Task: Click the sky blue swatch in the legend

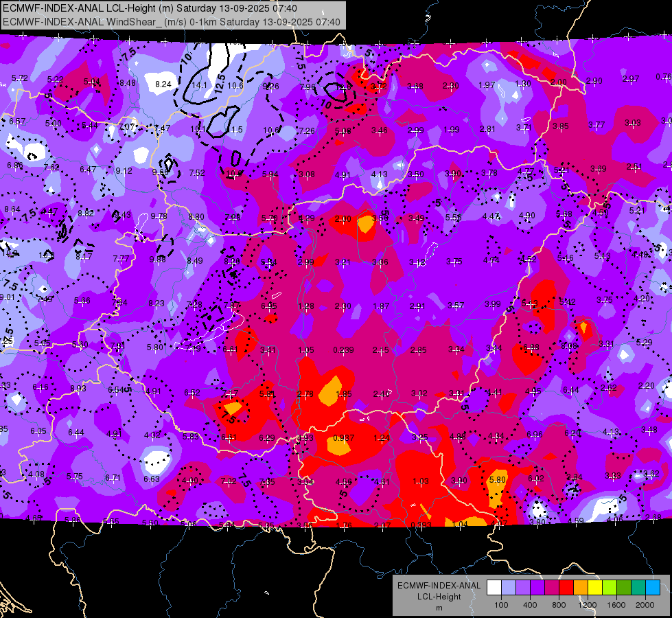Action: 653,588
